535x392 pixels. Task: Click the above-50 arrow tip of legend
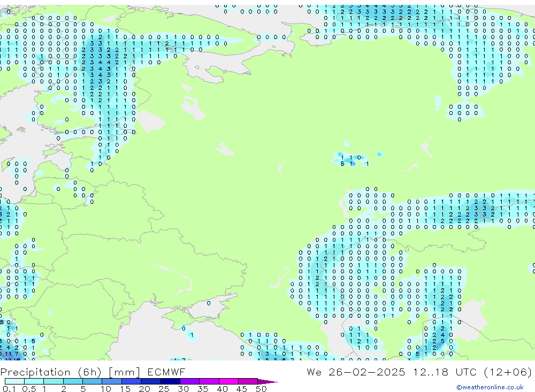(x=267, y=382)
